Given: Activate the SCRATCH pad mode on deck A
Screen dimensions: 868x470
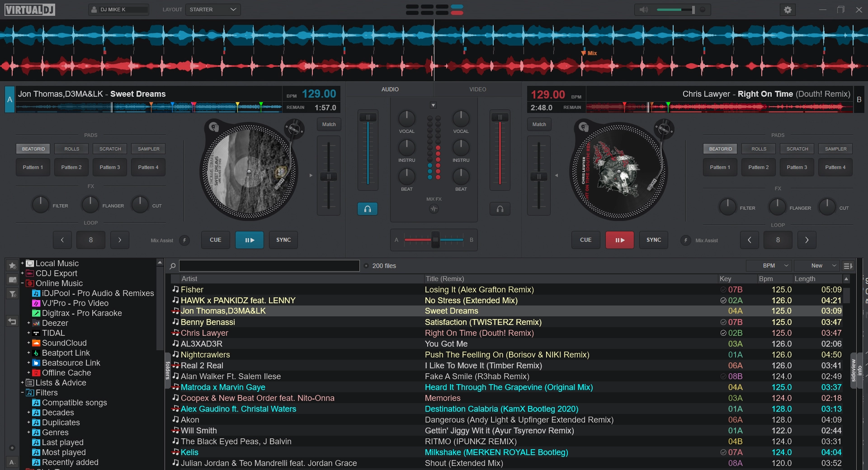Looking at the screenshot, I should pos(109,149).
